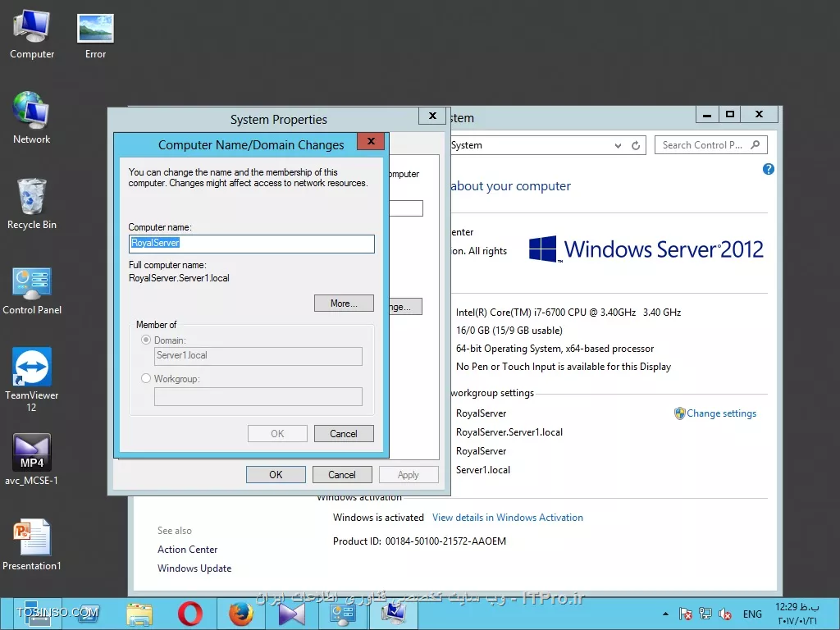Click the Windows Server 2012 logo

pos(646,249)
